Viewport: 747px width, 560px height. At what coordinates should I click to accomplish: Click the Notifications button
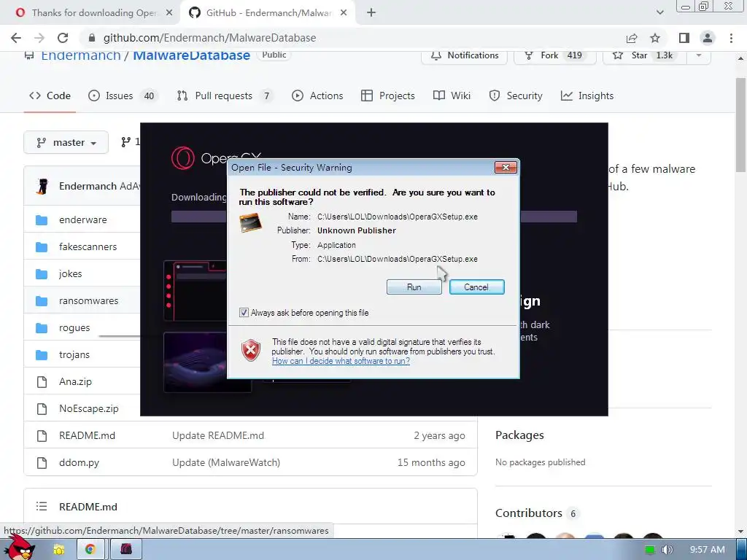pos(465,55)
